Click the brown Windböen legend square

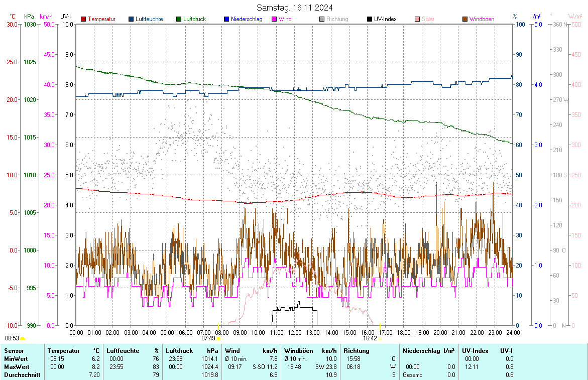[465, 19]
